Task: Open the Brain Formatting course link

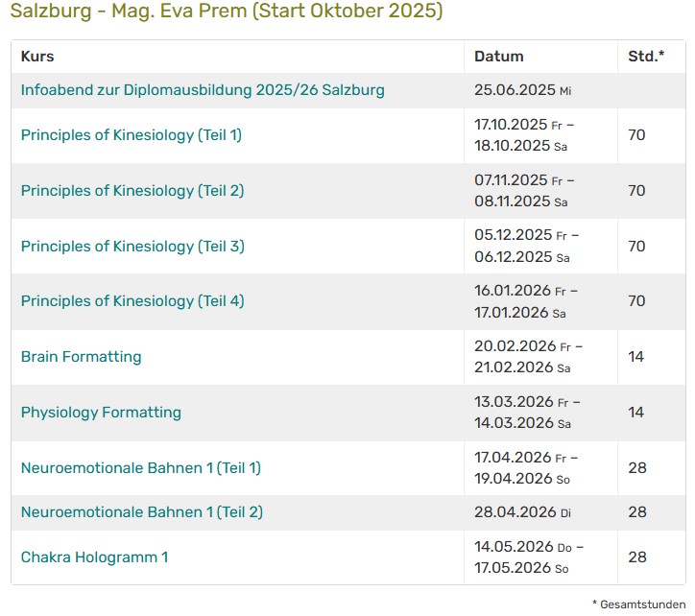Action: tap(82, 357)
